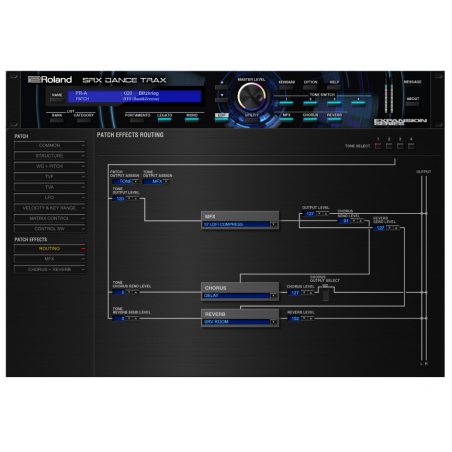The image size is (452, 452).
Task: Click the Tone Output Level value field
Action: 120,199
